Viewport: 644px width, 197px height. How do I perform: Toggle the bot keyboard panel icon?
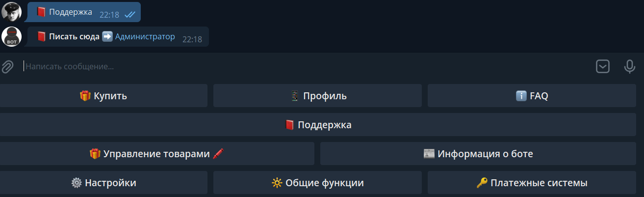tap(603, 66)
